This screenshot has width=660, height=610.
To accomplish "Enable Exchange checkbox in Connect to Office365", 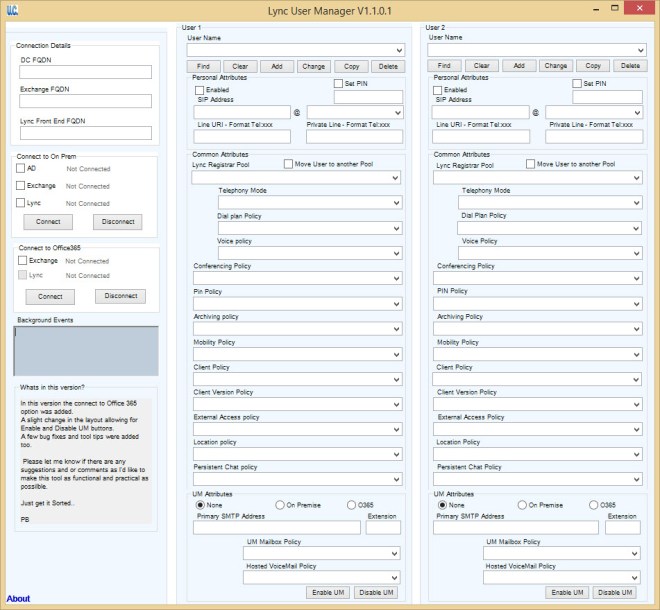I will point(20,261).
